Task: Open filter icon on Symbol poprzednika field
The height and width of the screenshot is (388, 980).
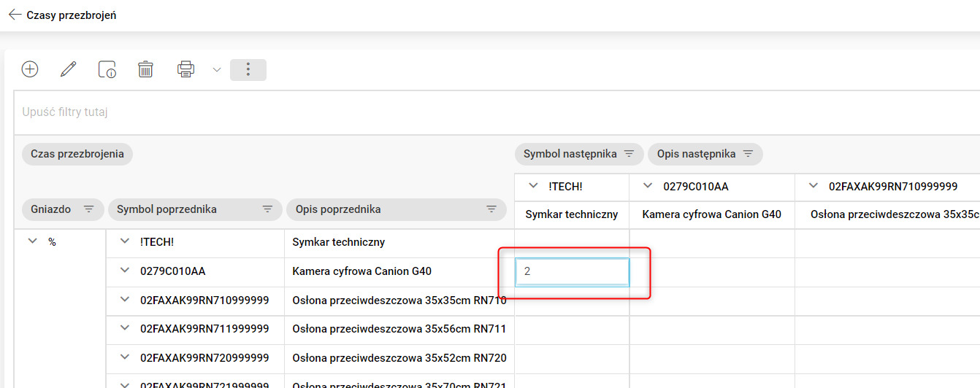Action: click(x=267, y=209)
